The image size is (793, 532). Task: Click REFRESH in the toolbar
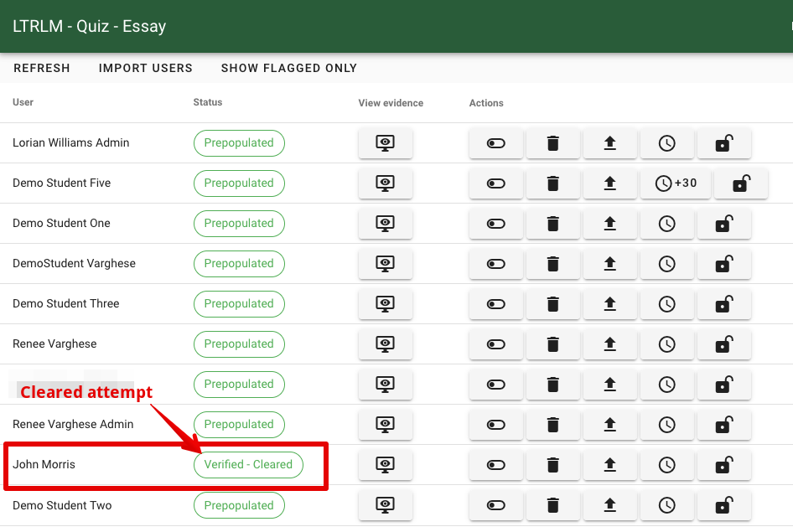(42, 68)
